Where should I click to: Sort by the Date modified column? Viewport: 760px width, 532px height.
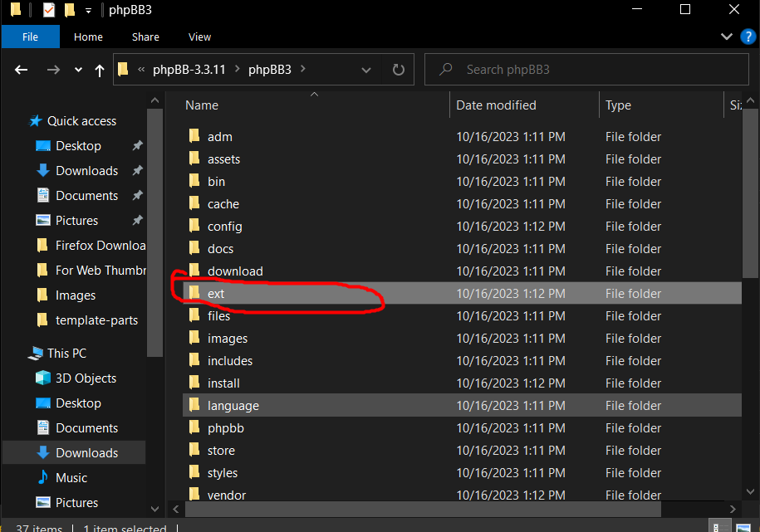(496, 105)
